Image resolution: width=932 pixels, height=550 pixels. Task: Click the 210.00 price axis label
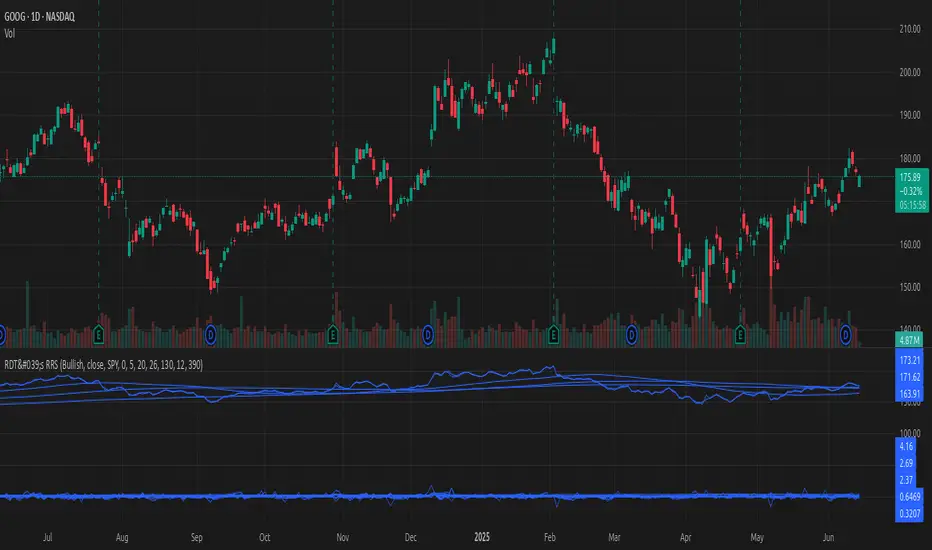909,29
